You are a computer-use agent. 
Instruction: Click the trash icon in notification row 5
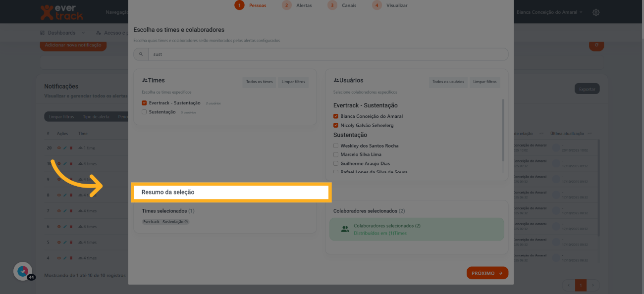pyautogui.click(x=71, y=243)
